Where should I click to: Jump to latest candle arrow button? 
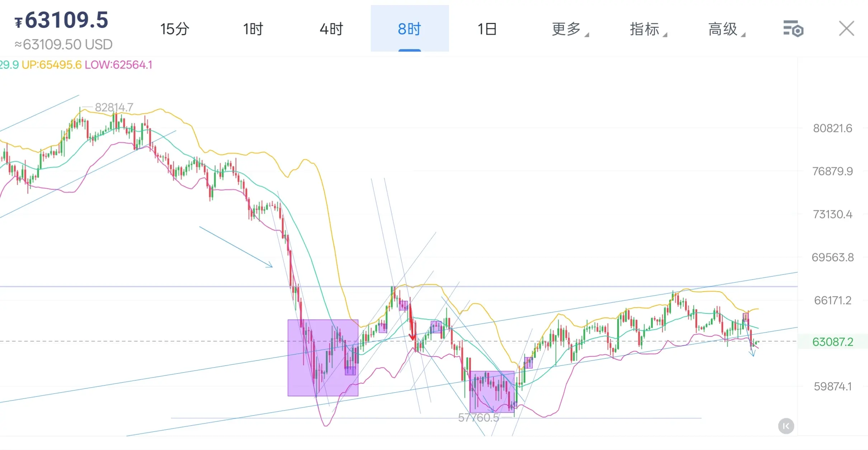pos(786,426)
